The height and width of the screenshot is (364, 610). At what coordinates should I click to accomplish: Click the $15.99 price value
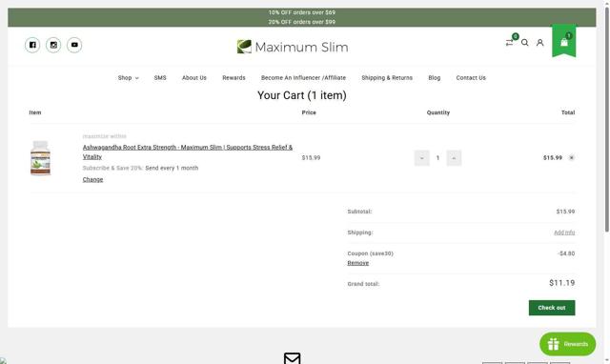[x=312, y=157]
